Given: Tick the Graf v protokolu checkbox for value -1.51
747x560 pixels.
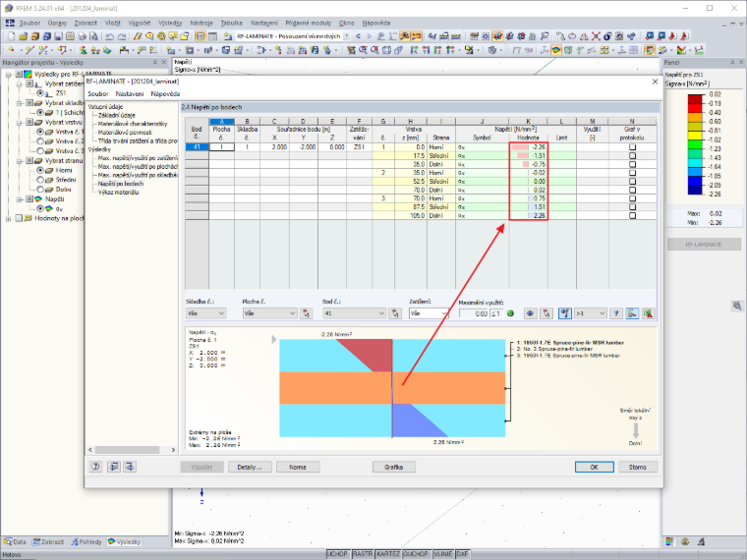Looking at the screenshot, I should click(x=632, y=155).
